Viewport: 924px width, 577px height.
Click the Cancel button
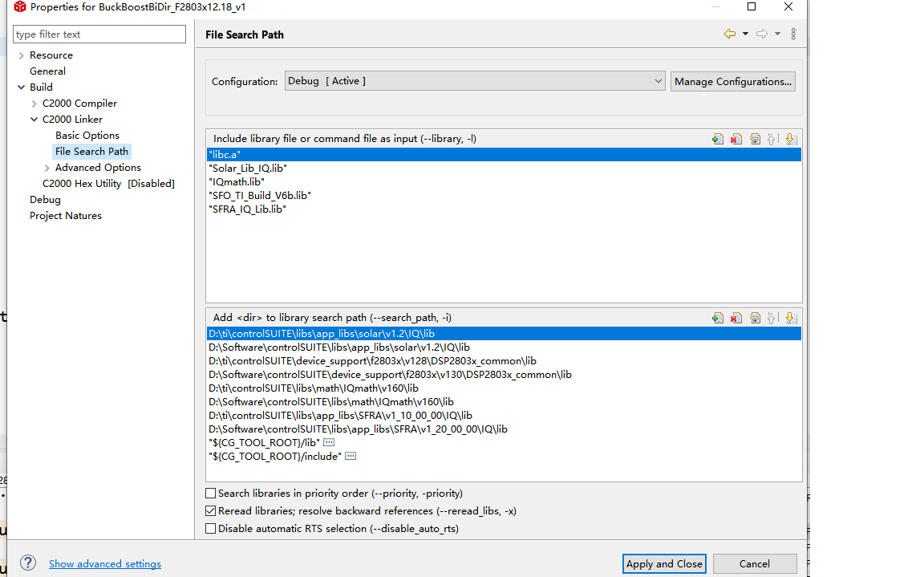click(x=755, y=564)
